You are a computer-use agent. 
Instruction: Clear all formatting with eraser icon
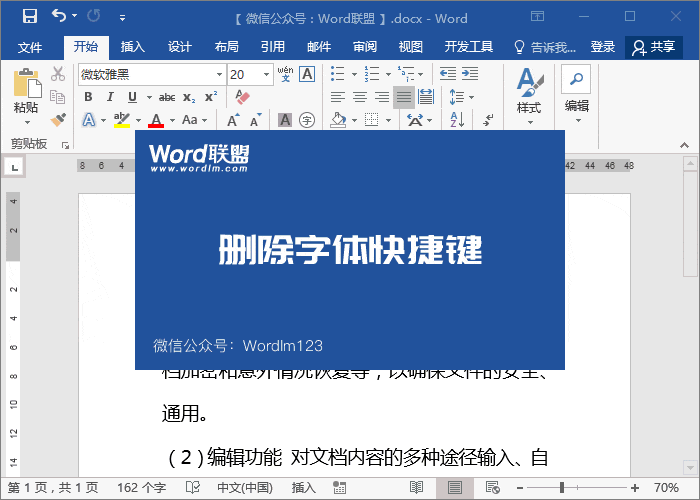pyautogui.click(x=242, y=97)
